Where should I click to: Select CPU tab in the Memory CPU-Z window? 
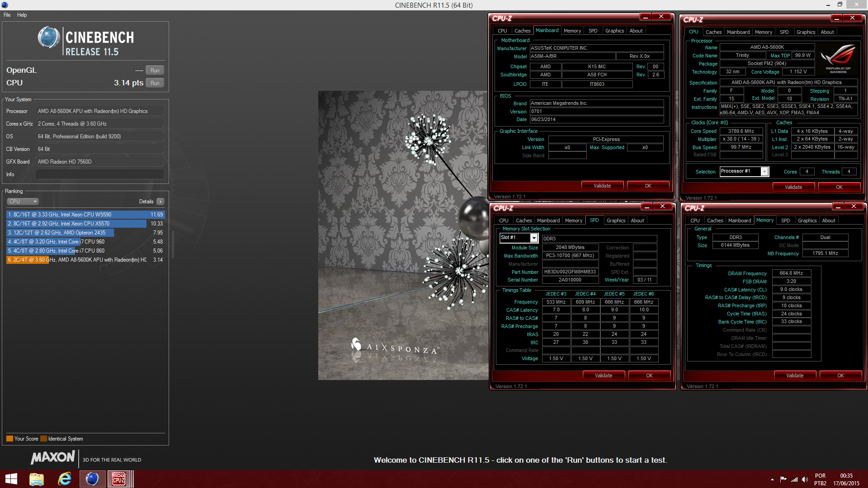(x=695, y=221)
